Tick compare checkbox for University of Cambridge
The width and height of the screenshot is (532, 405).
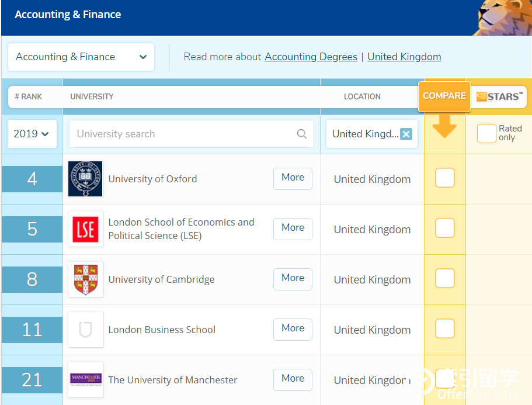point(445,278)
